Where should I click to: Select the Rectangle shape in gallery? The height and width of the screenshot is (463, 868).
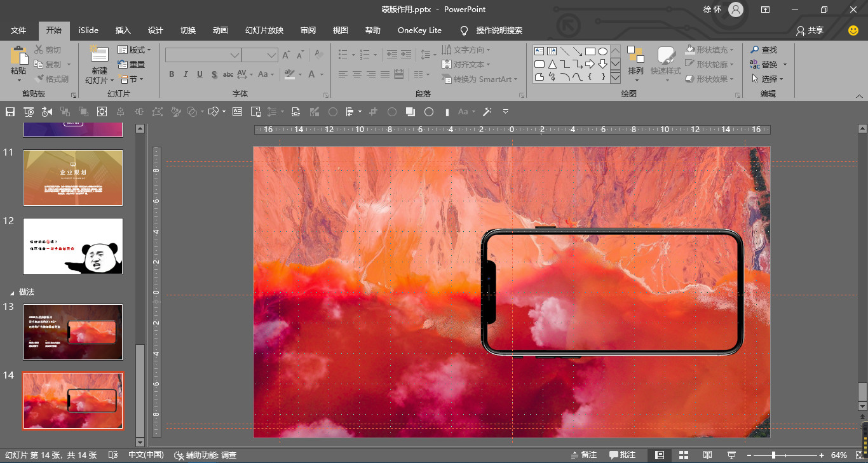590,51
